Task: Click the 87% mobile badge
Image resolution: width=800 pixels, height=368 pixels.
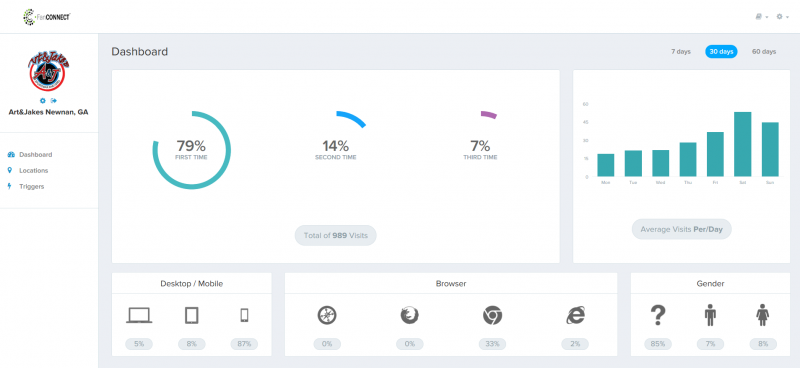Action: point(244,344)
